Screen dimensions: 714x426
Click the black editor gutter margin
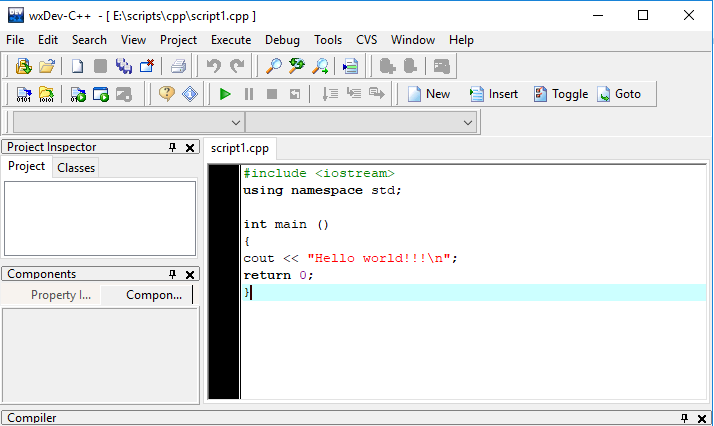click(x=224, y=282)
